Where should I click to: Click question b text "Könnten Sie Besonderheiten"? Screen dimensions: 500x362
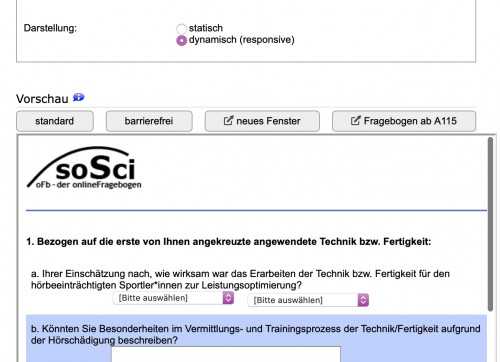pos(106,329)
